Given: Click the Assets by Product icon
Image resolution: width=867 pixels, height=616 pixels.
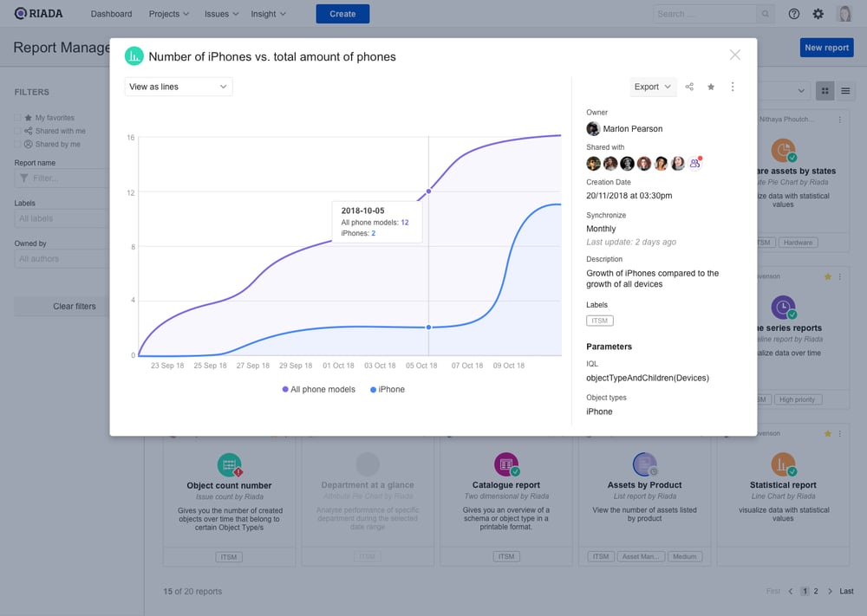Looking at the screenshot, I should (645, 464).
